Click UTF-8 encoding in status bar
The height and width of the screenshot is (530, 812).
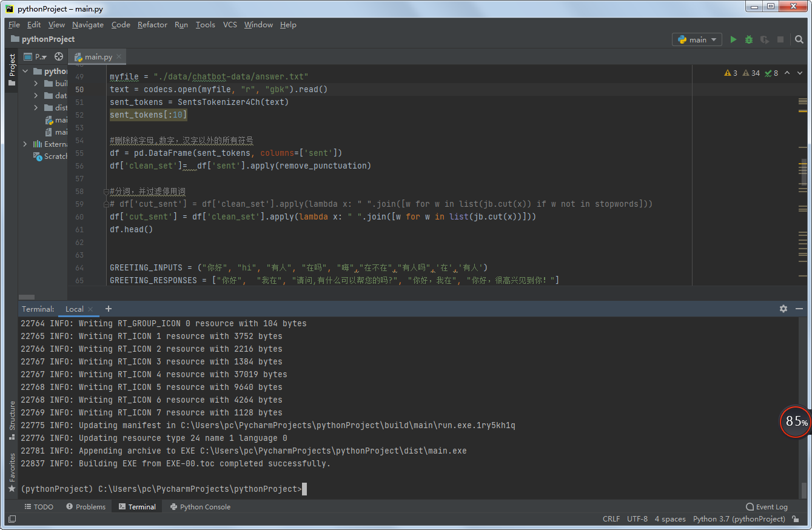coord(637,519)
